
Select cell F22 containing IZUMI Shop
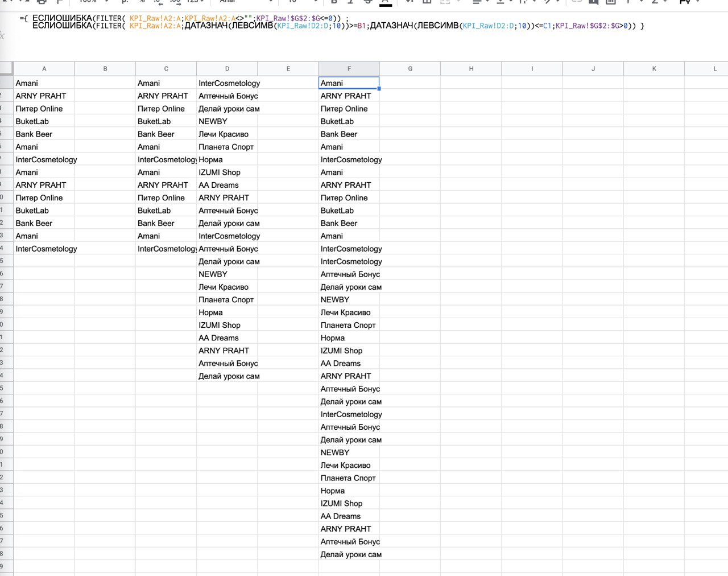(x=349, y=351)
